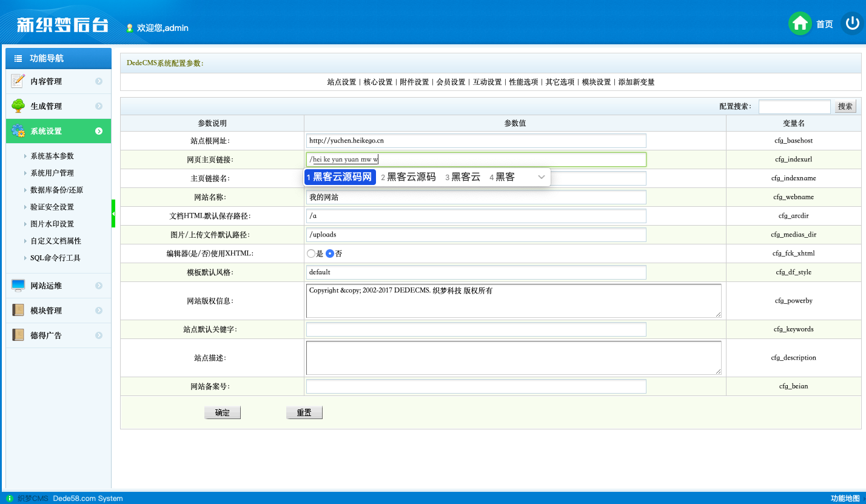Click the 确定 button
The width and height of the screenshot is (866, 504).
coord(223,412)
